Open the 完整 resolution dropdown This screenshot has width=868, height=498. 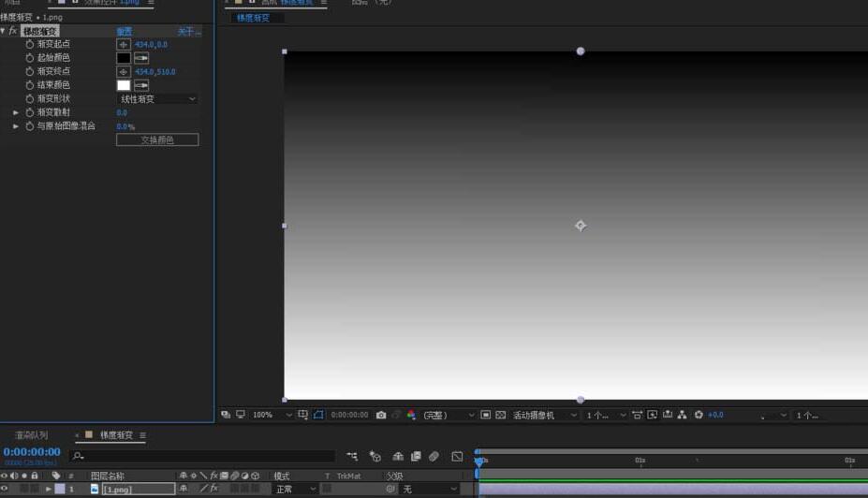click(x=449, y=415)
